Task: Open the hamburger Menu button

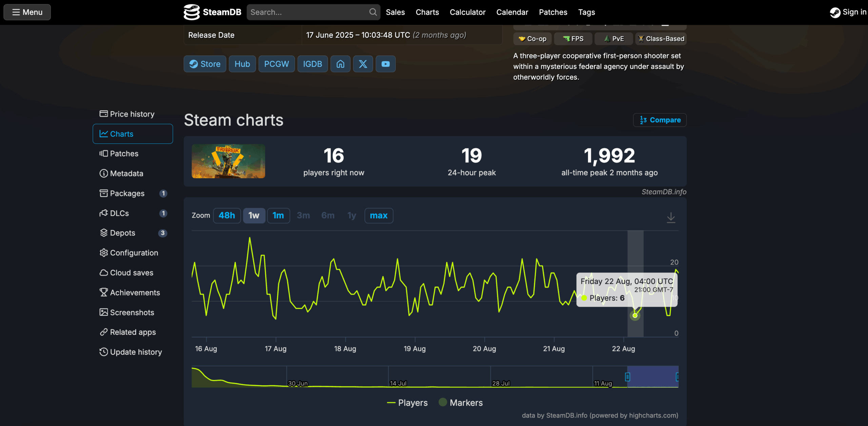Action: (27, 12)
